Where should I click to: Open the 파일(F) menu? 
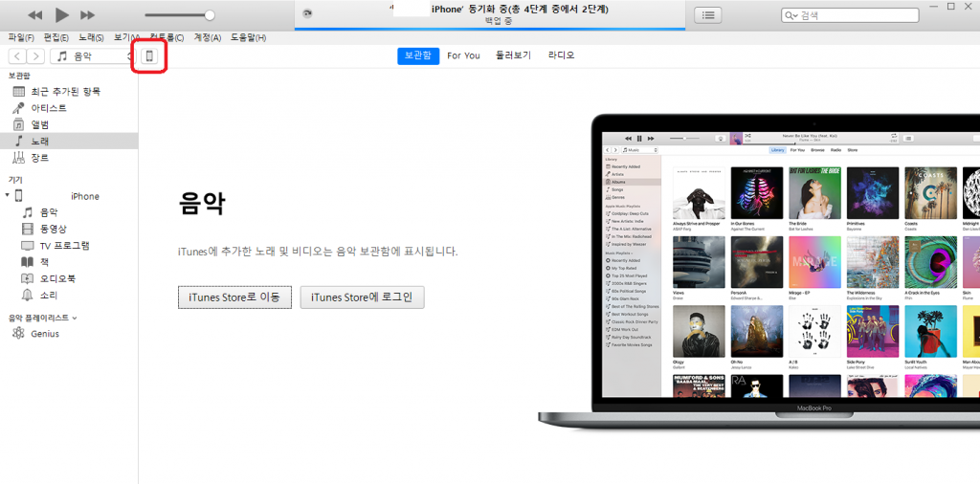(21, 38)
